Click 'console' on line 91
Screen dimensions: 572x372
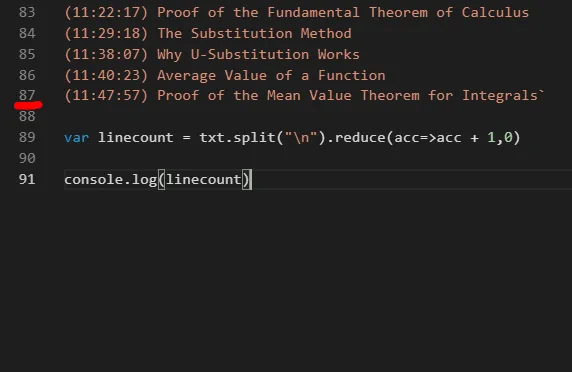tap(93, 180)
